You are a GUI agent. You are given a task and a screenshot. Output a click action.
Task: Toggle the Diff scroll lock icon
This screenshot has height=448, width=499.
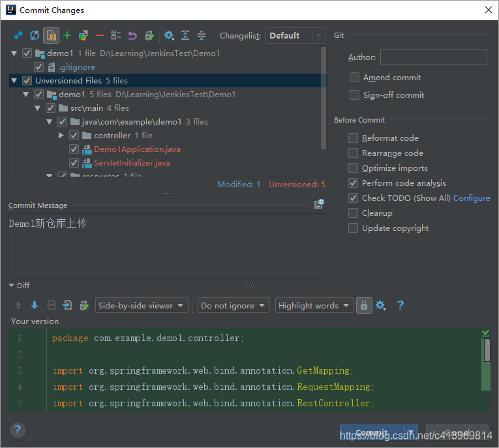coord(364,305)
